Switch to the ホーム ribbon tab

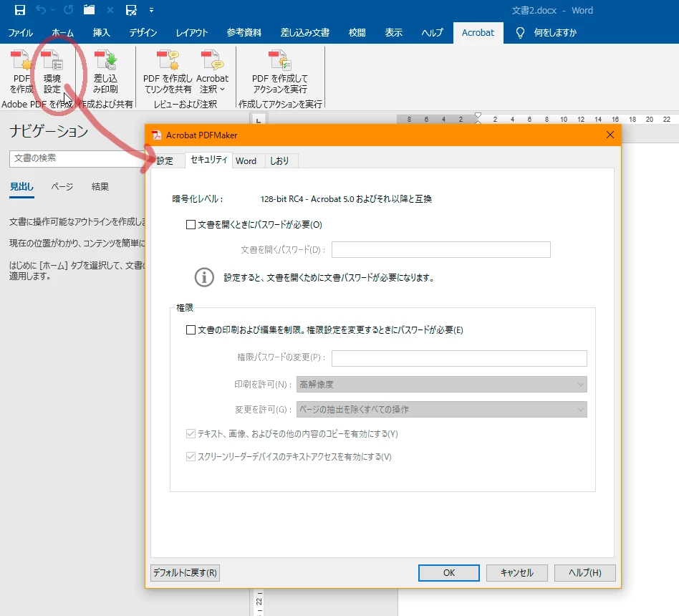click(x=63, y=33)
